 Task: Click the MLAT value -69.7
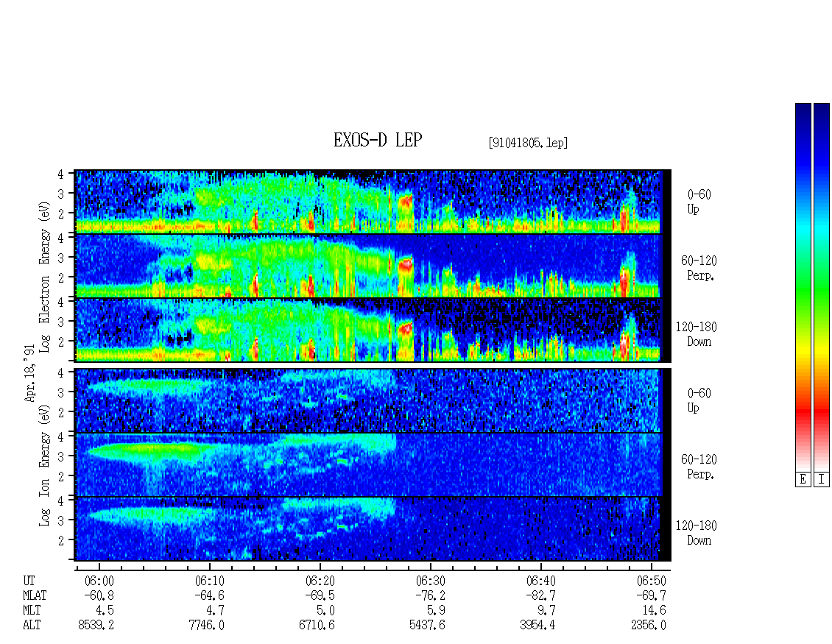[651, 595]
